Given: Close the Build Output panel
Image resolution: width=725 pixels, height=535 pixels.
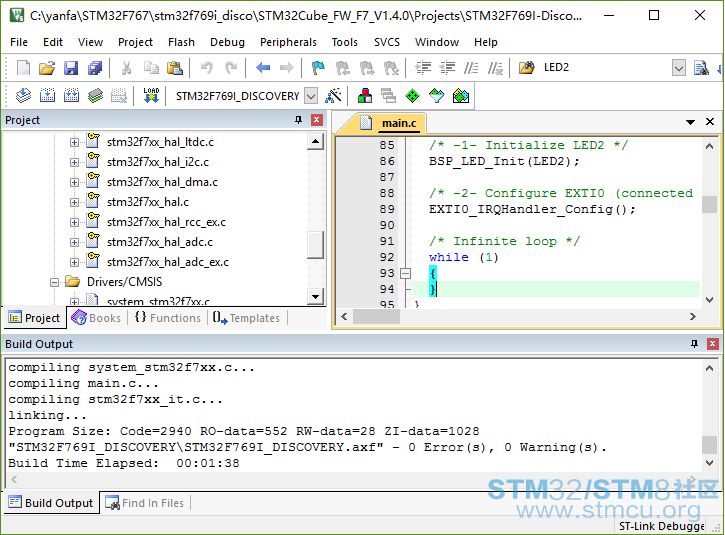Looking at the screenshot, I should click(713, 344).
